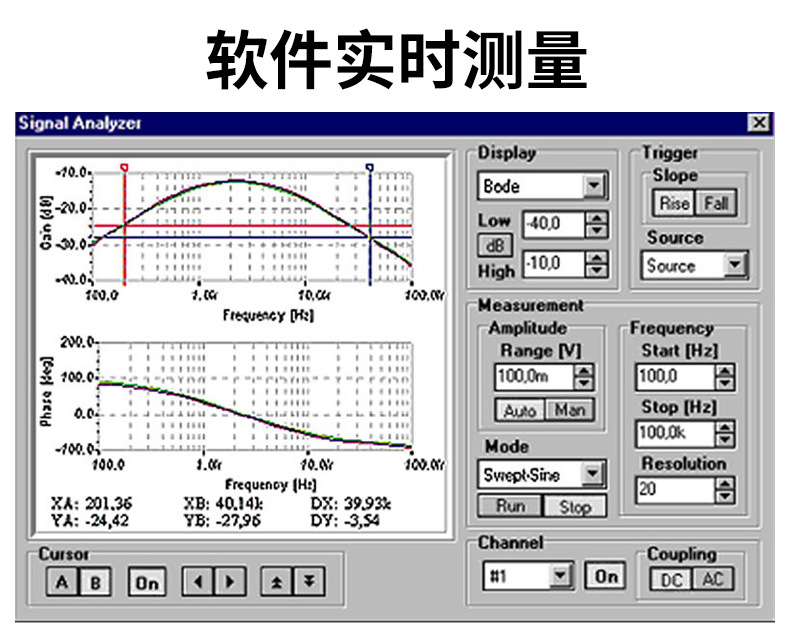Screen dimensions: 790x637
Task: Decrease the High display value
Action: [x=597, y=271]
